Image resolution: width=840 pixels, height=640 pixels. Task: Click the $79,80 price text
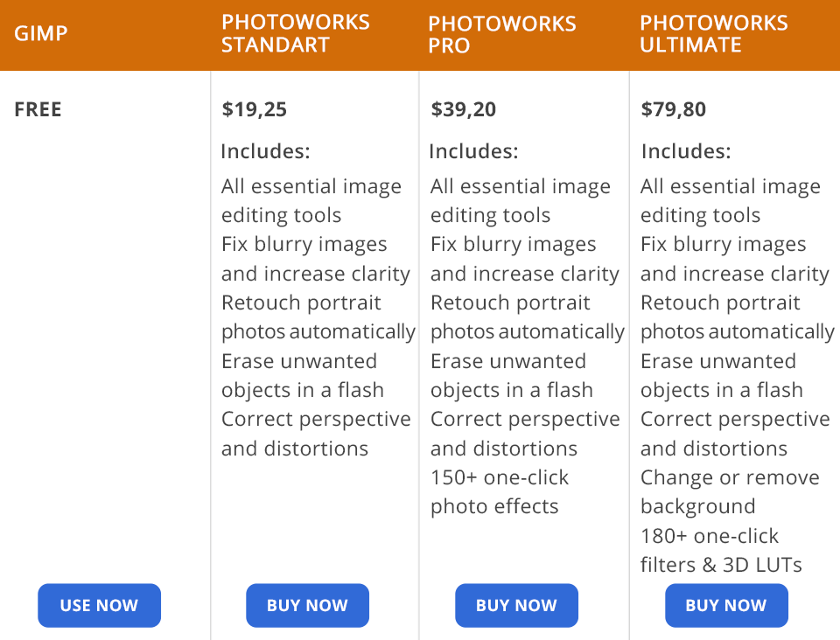[x=673, y=109]
